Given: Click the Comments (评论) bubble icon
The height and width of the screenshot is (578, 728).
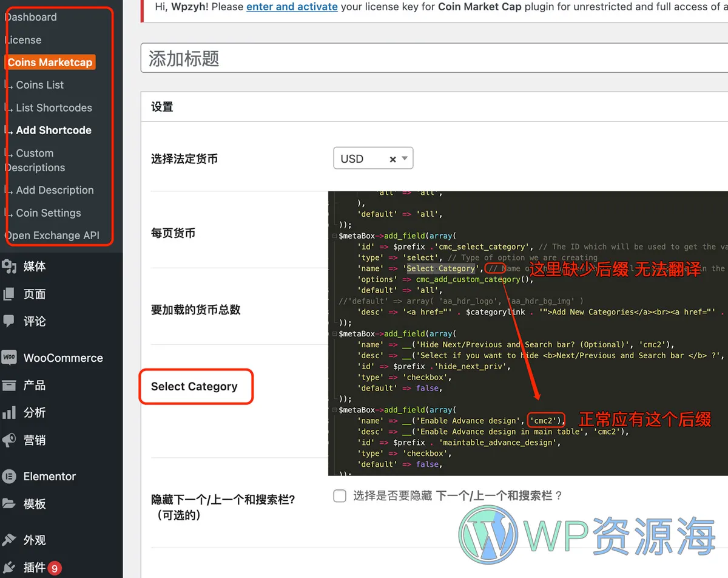Looking at the screenshot, I should [9, 321].
